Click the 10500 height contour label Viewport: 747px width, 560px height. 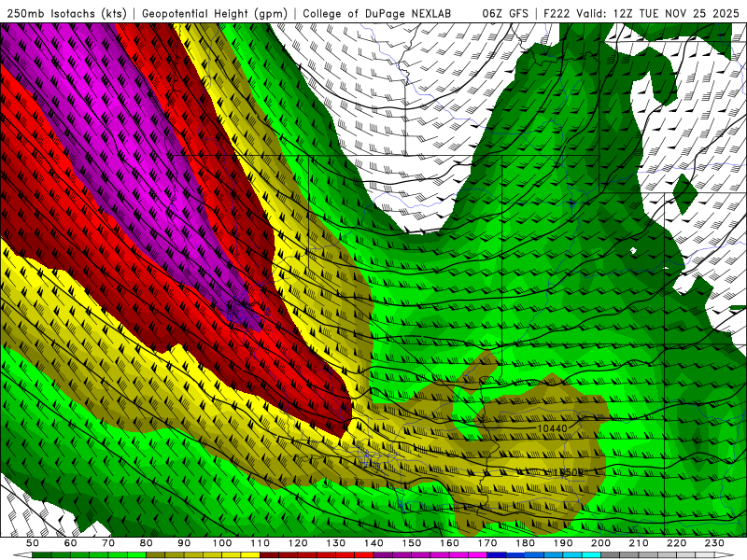(x=570, y=472)
